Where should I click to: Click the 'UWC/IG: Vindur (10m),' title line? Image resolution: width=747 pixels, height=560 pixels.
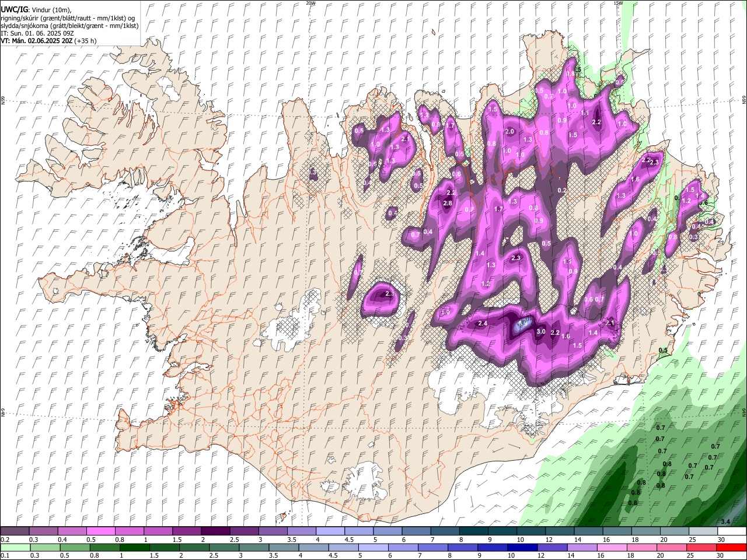[x=36, y=9]
